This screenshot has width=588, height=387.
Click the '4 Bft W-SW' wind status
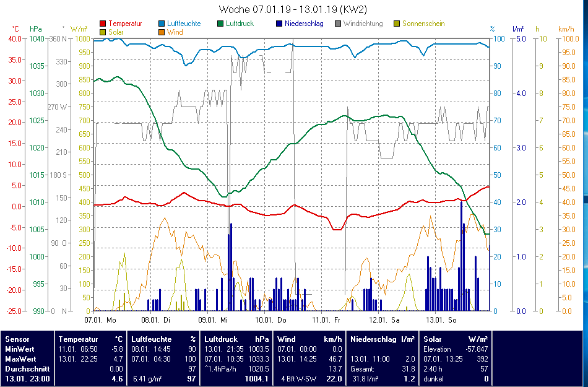click(x=298, y=379)
